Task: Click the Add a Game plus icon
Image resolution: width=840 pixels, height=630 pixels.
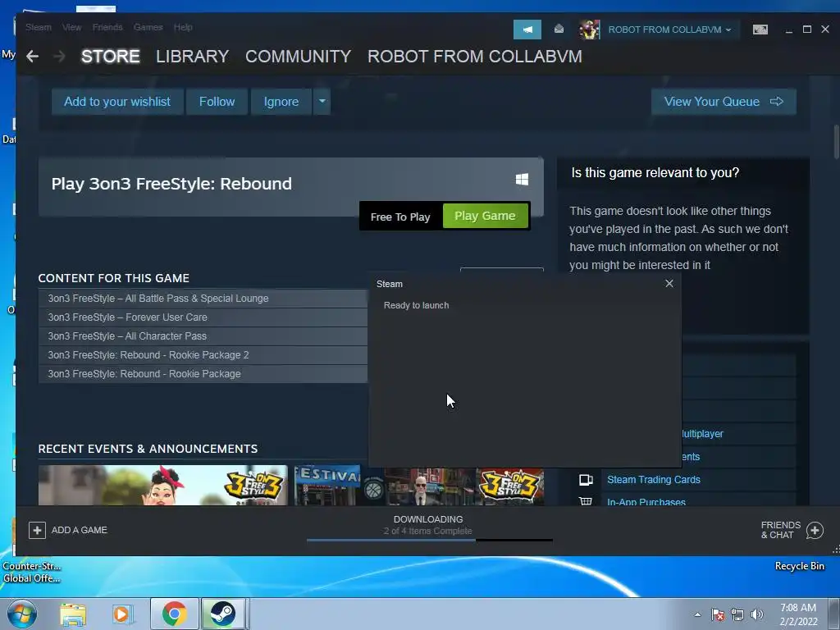Action: (x=37, y=530)
